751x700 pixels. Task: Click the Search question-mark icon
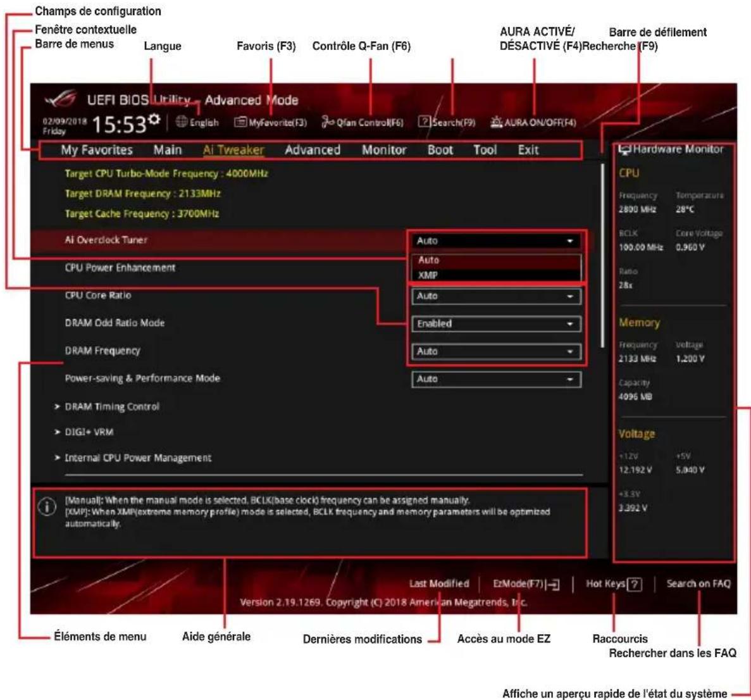tap(424, 122)
